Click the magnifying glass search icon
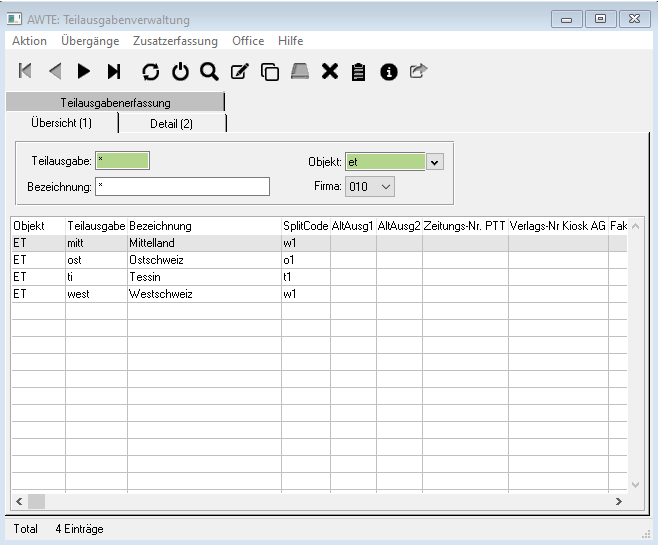Screen dimensions: 659x545 point(209,71)
